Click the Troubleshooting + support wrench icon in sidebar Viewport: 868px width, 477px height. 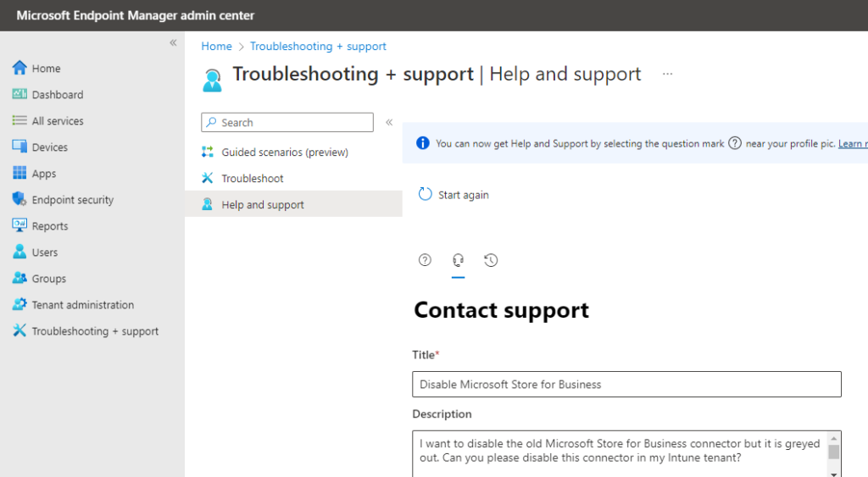19,330
